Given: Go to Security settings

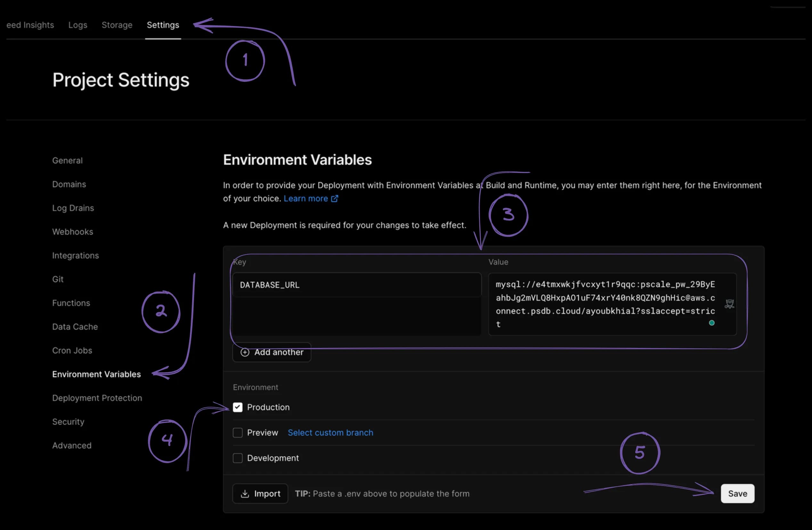Looking at the screenshot, I should (68, 422).
